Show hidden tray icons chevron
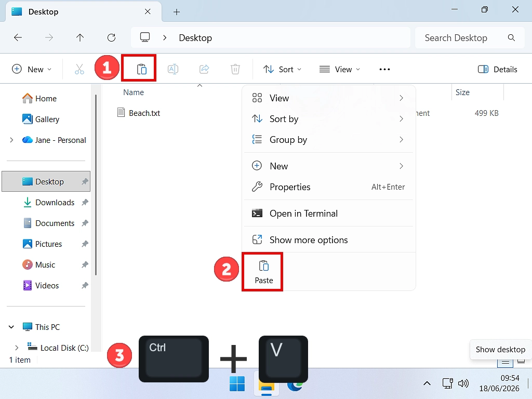This screenshot has height=399, width=532. [427, 384]
